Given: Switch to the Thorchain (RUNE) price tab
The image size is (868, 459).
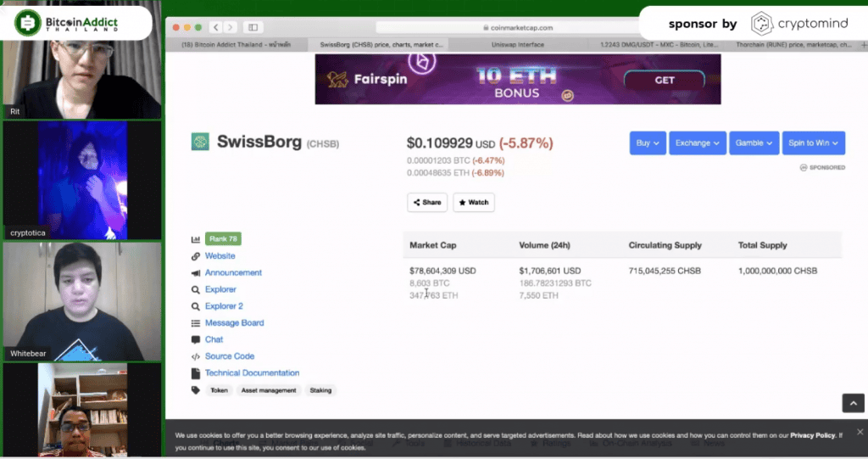Looking at the screenshot, I should pos(793,44).
